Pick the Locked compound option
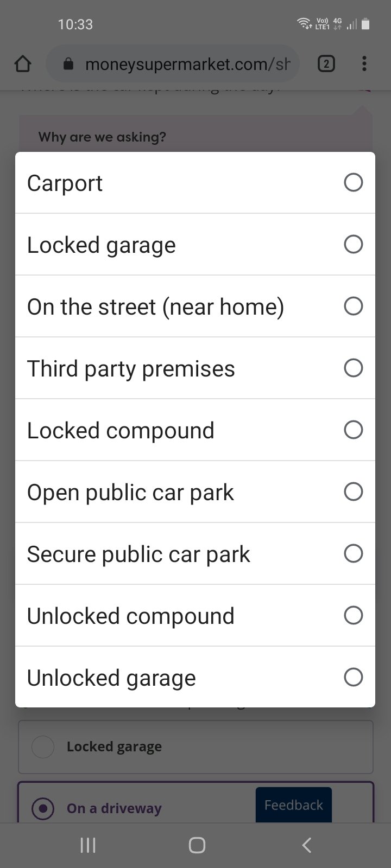 pyautogui.click(x=353, y=430)
